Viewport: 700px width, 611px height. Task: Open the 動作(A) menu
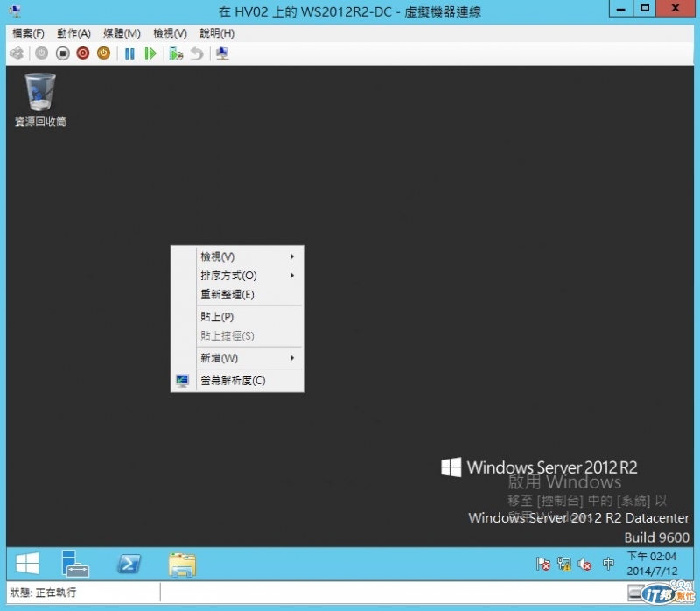[73, 33]
